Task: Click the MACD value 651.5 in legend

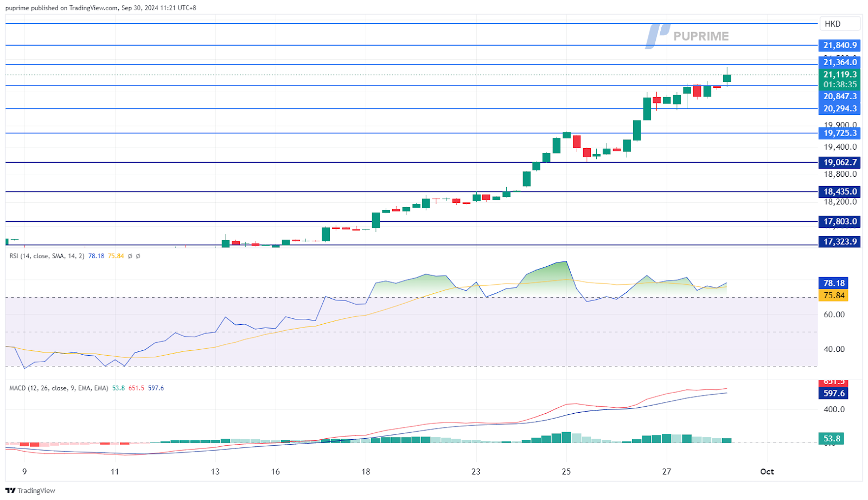Action: (136, 388)
